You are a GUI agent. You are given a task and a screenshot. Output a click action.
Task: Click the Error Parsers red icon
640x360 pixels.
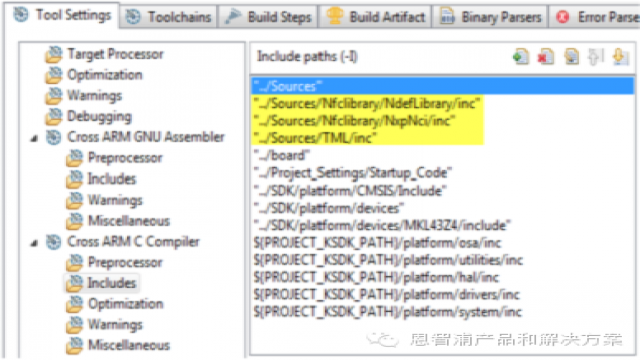563,17
